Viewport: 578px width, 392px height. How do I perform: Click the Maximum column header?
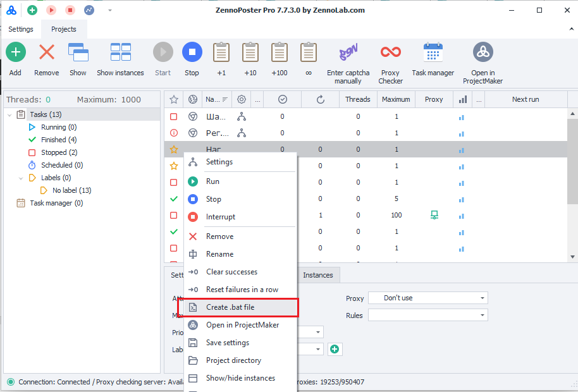click(396, 99)
